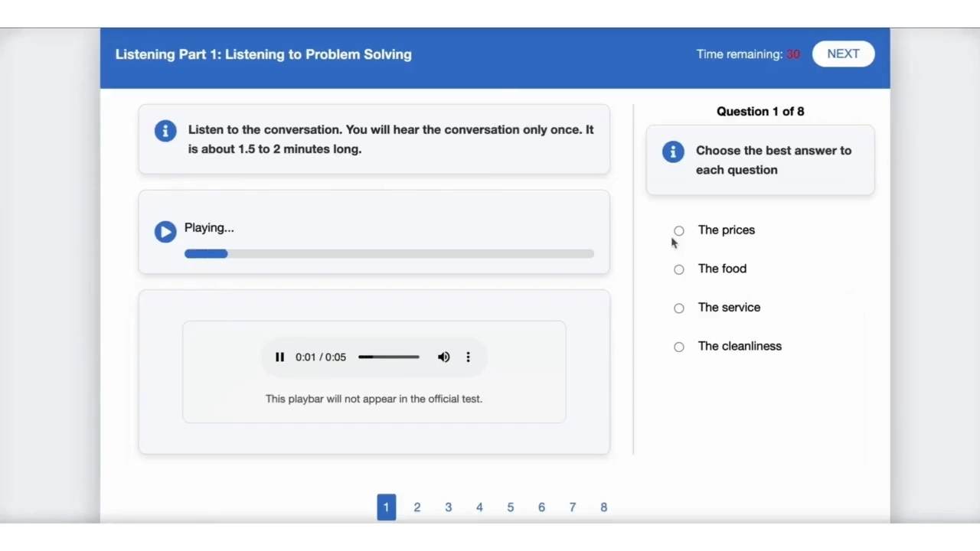Select question 6 in the navigation row
Viewport: 980px width, 551px height.
541,507
